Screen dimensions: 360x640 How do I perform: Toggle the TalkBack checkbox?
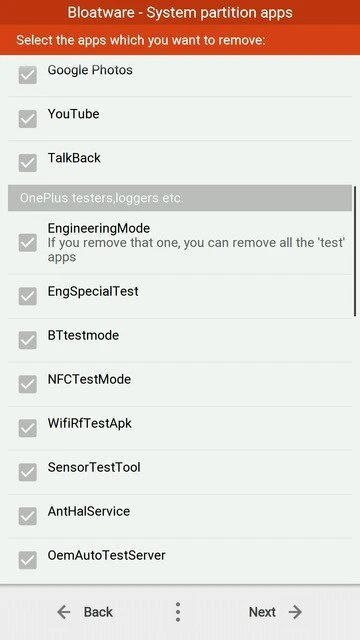[x=28, y=163]
